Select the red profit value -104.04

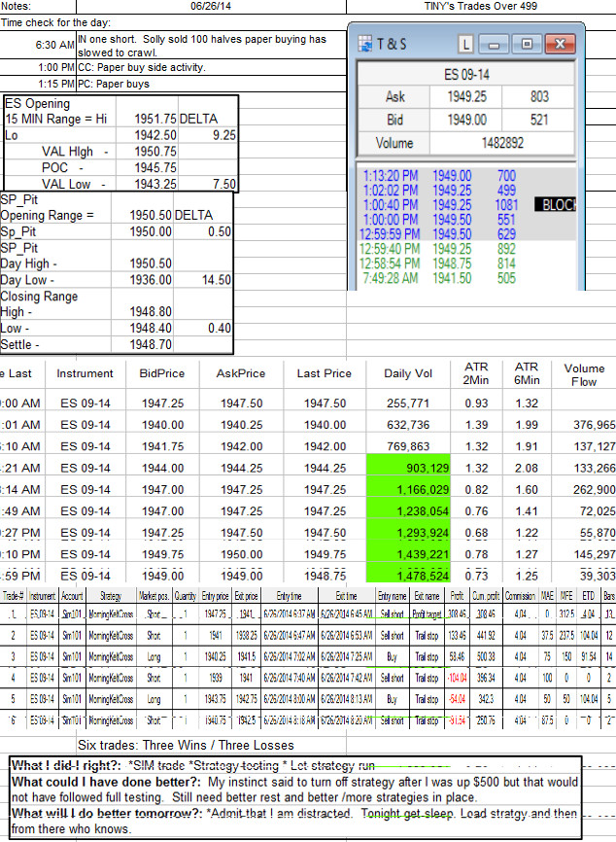(x=458, y=679)
